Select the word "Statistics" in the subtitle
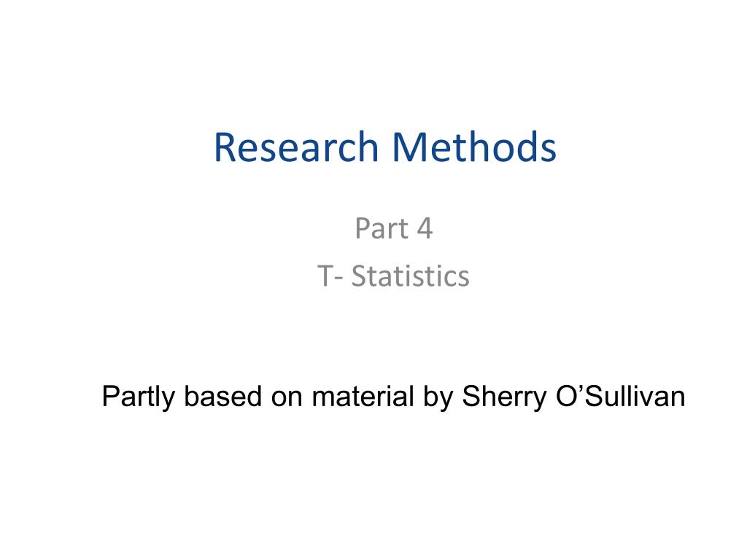This screenshot has height=560, width=747. 410,276
